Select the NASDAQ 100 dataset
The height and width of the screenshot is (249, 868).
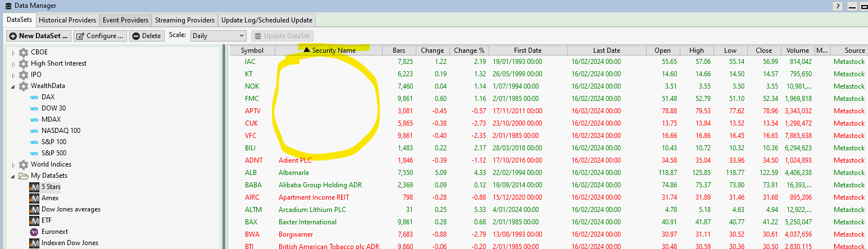pos(61,131)
